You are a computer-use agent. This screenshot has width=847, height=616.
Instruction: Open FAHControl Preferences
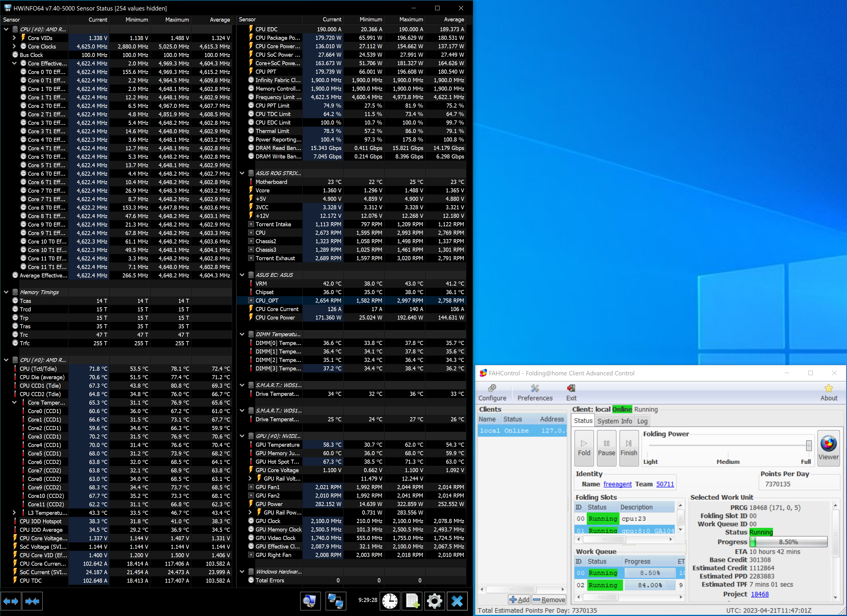(535, 393)
